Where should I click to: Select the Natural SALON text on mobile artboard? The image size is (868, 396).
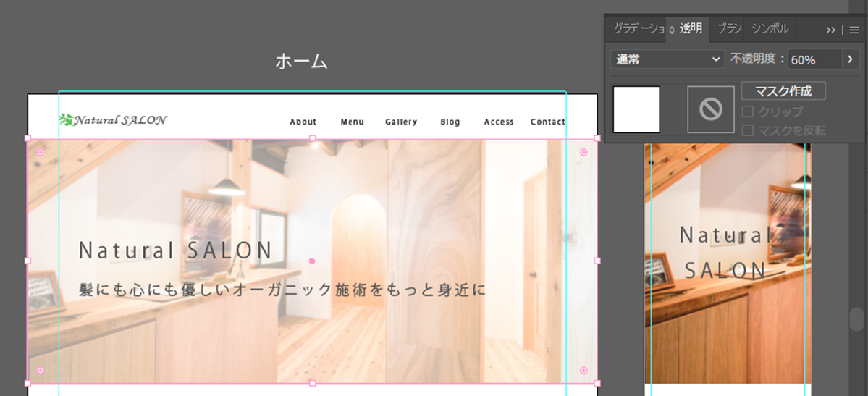725,253
